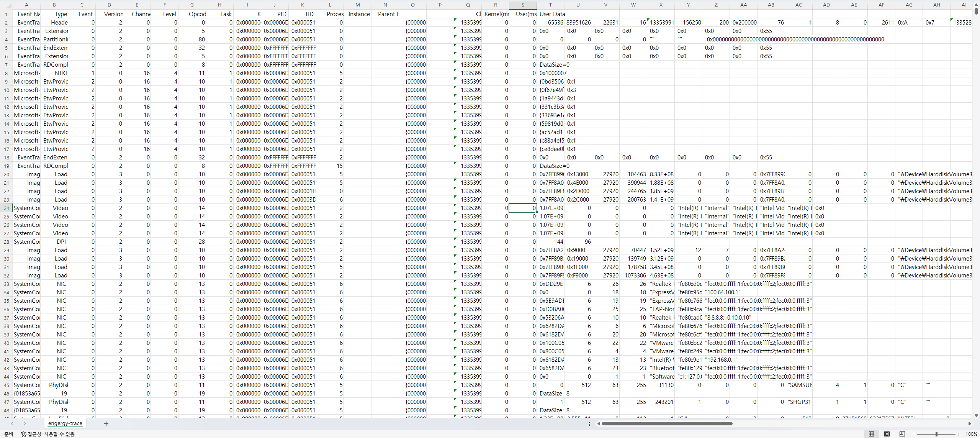The height and width of the screenshot is (438, 980).
Task: Click the vertical scrollbar down arrow
Action: click(x=976, y=416)
